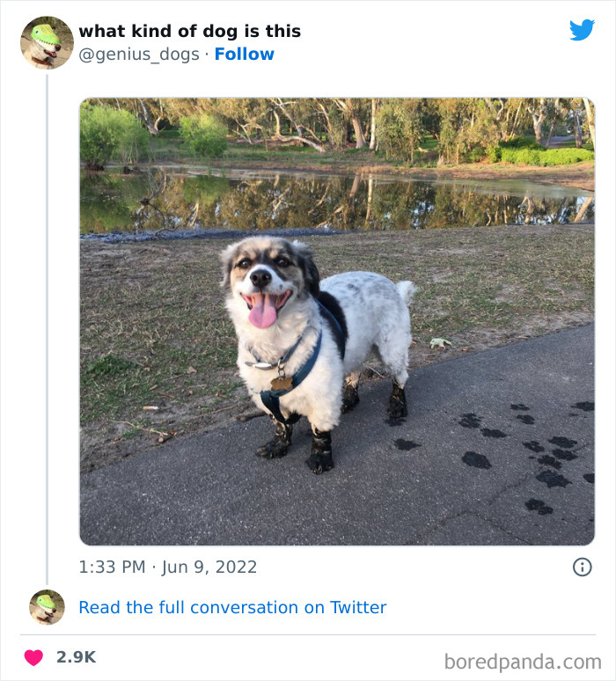The width and height of the screenshot is (616, 681).
Task: Like the tweet with the heart icon
Action: click(33, 657)
